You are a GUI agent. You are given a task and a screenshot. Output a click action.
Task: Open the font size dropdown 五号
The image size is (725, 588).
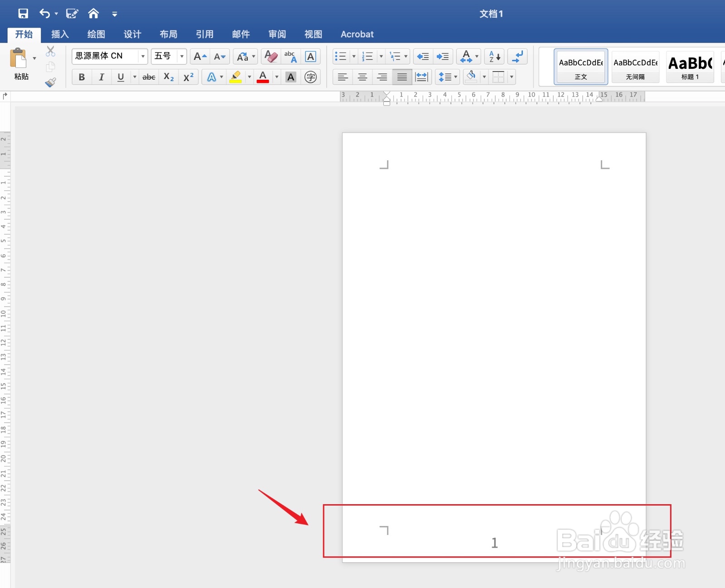[182, 57]
